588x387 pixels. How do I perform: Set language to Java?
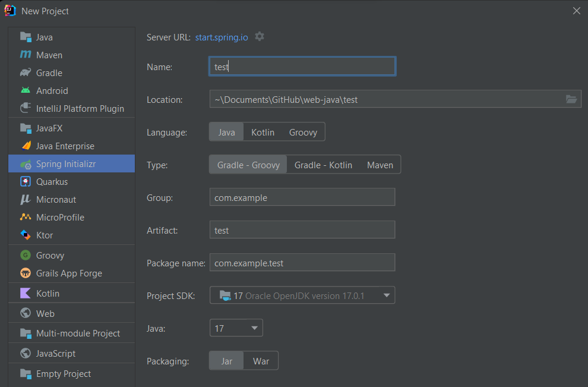[x=226, y=132]
